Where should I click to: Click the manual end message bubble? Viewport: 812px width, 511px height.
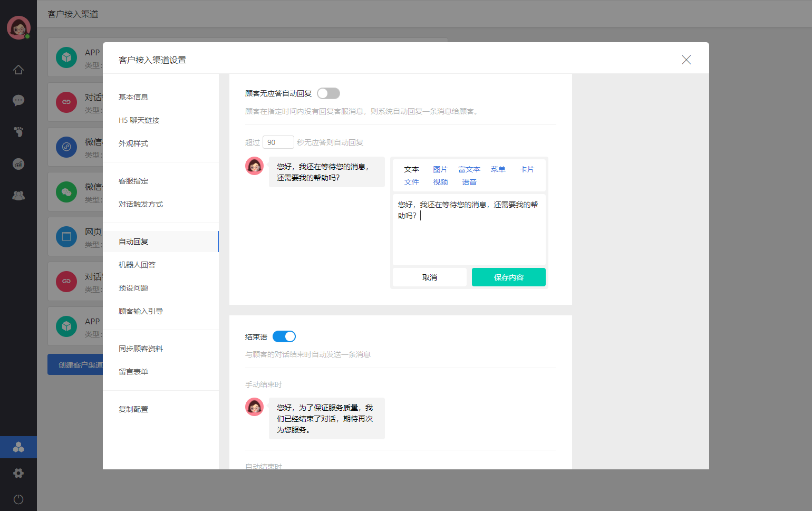[327, 419]
